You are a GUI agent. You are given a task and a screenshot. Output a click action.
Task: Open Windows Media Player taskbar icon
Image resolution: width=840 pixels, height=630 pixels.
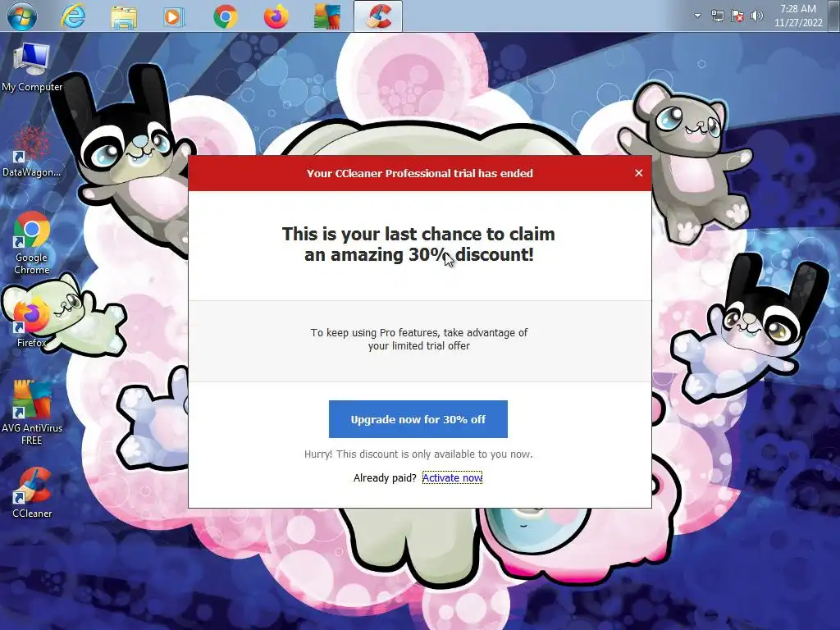point(172,16)
